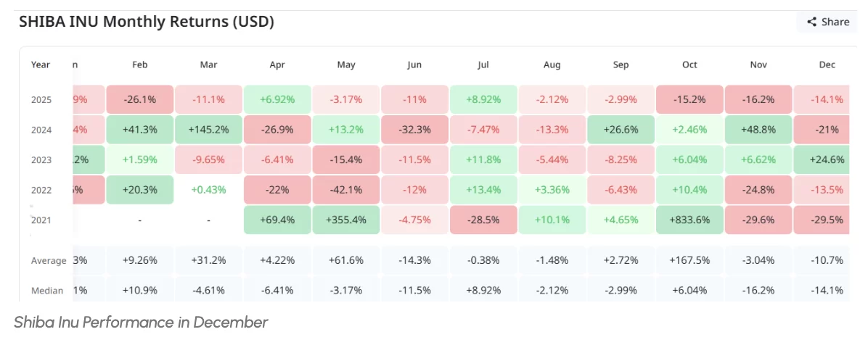868x345 pixels.
Task: Select the +355.4% May 2021 cell
Action: pyautogui.click(x=346, y=220)
